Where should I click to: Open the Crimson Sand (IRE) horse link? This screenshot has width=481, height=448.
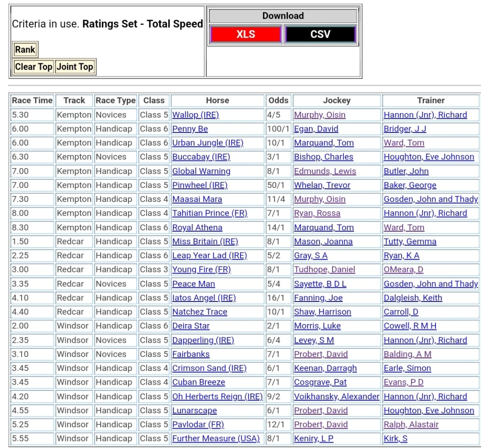(x=209, y=369)
